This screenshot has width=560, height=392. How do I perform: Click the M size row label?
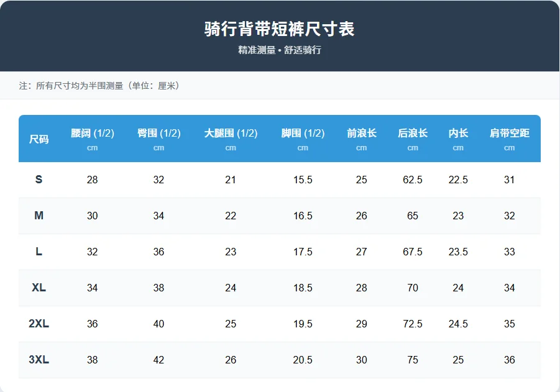(39, 216)
